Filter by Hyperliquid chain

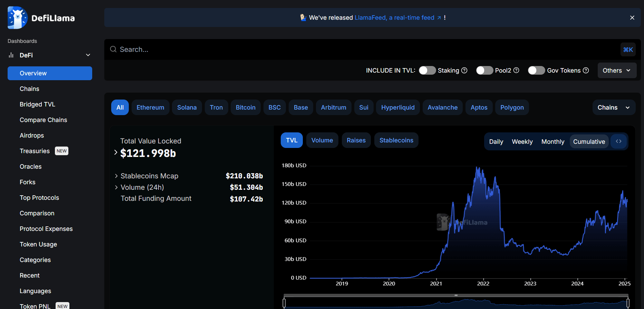tap(398, 107)
